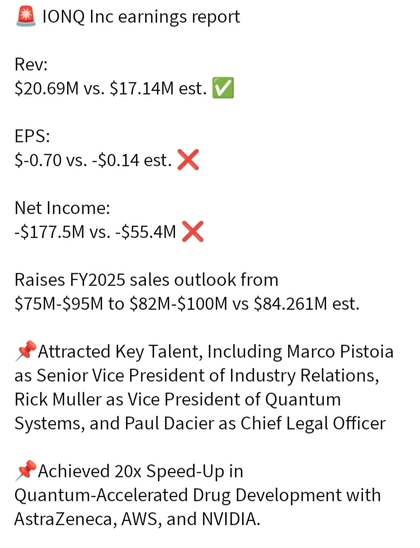Image resolution: width=420 pixels, height=548 pixels.
Task: Click the pushpin before Achieved 20x Speed-Up
Action: [x=26, y=470]
